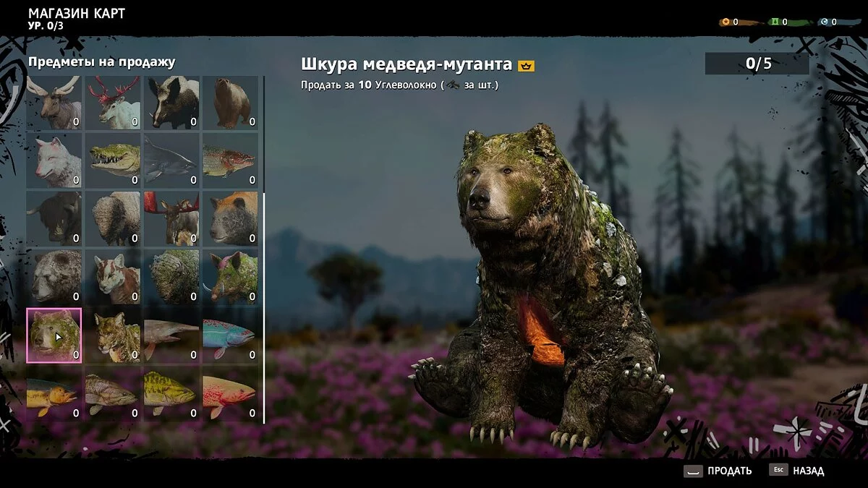Select the grey long-snout fish item
This screenshot has width=868, height=488.
(171, 335)
